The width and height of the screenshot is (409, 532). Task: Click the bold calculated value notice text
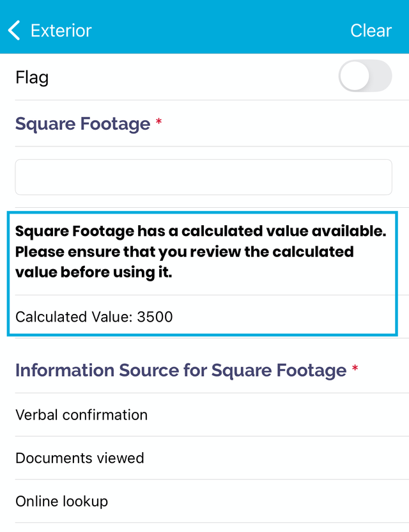201,252
